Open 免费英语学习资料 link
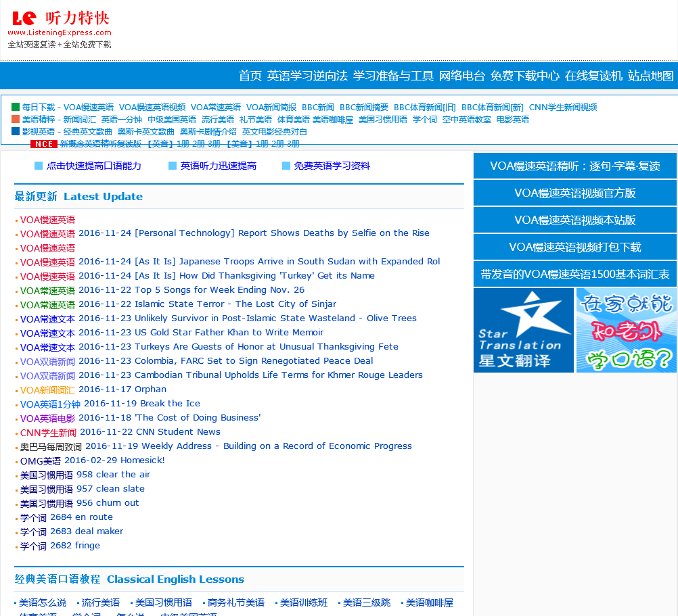 [x=332, y=166]
